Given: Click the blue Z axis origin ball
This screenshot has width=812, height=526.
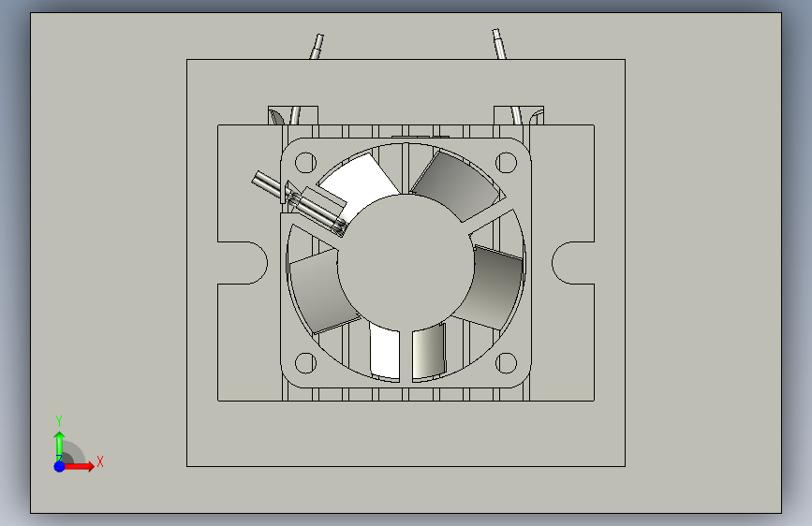Looking at the screenshot, I should coord(59,466).
